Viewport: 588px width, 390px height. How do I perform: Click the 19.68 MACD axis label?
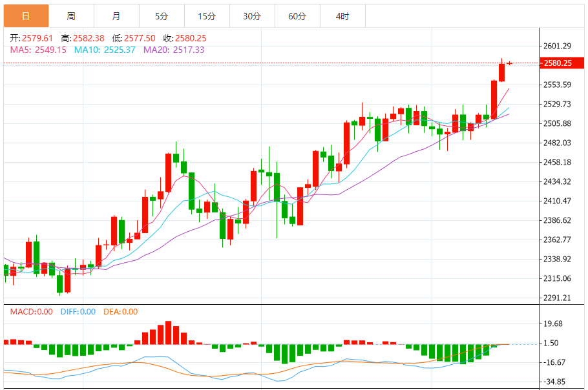tap(553, 323)
